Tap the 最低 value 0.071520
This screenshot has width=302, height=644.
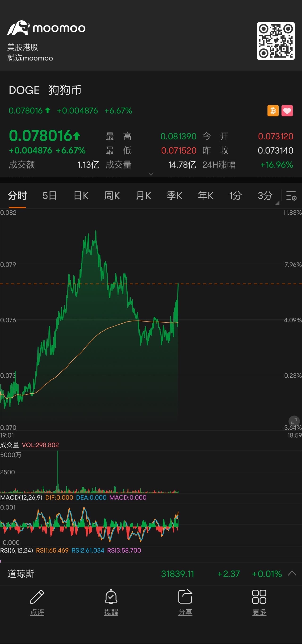[179, 150]
